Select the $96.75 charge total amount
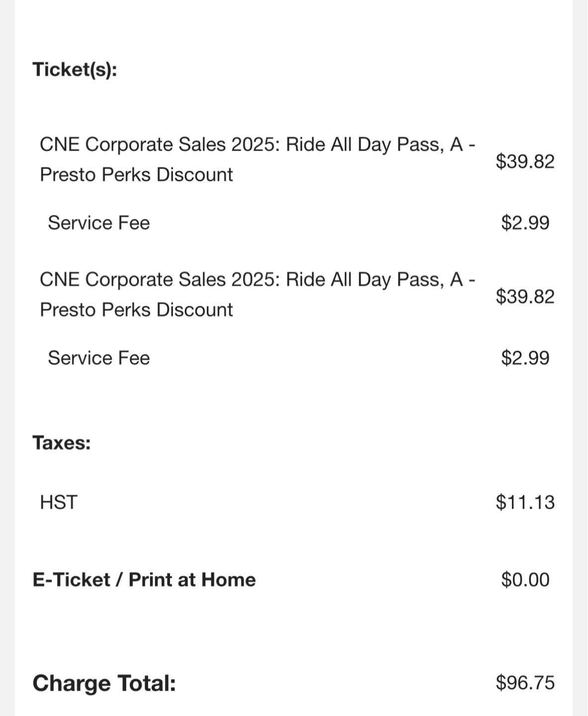588x716 pixels. (x=525, y=683)
